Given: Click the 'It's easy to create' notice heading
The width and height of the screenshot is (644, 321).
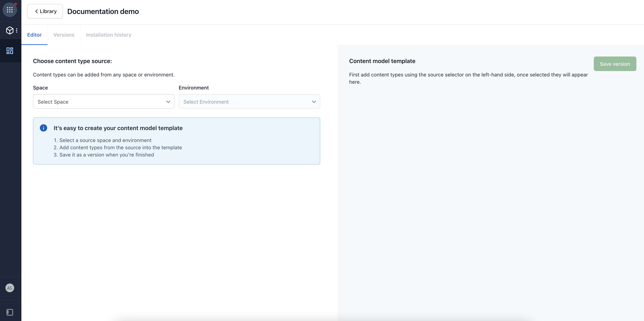Looking at the screenshot, I should pyautogui.click(x=118, y=128).
